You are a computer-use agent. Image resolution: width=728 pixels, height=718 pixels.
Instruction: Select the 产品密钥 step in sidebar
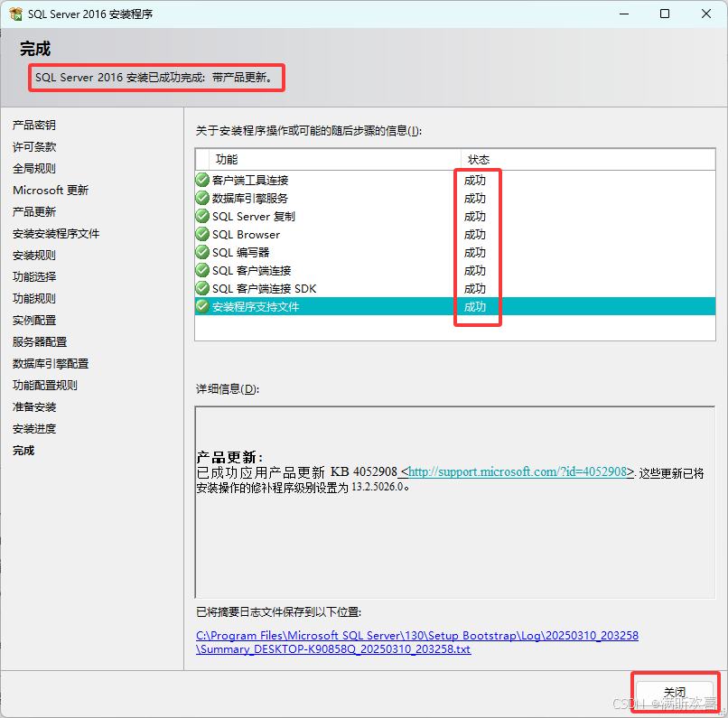tap(34, 125)
